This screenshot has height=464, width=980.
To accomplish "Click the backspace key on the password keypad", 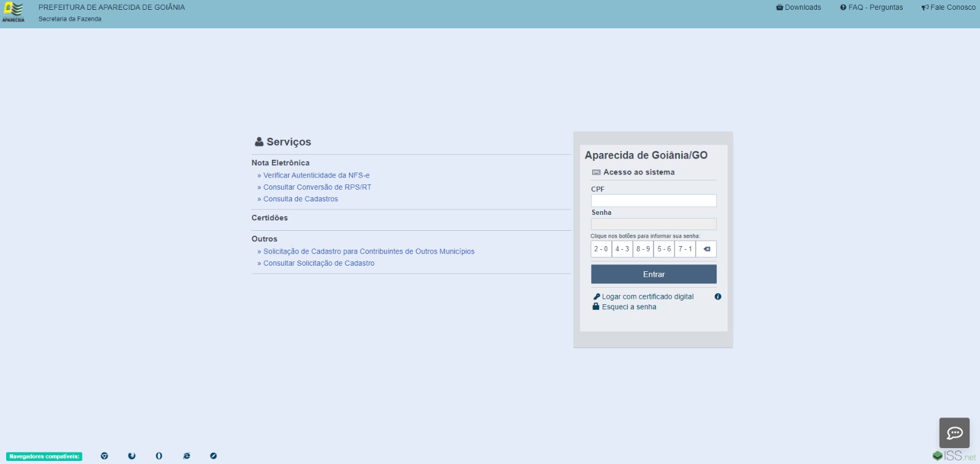I will tap(706, 249).
